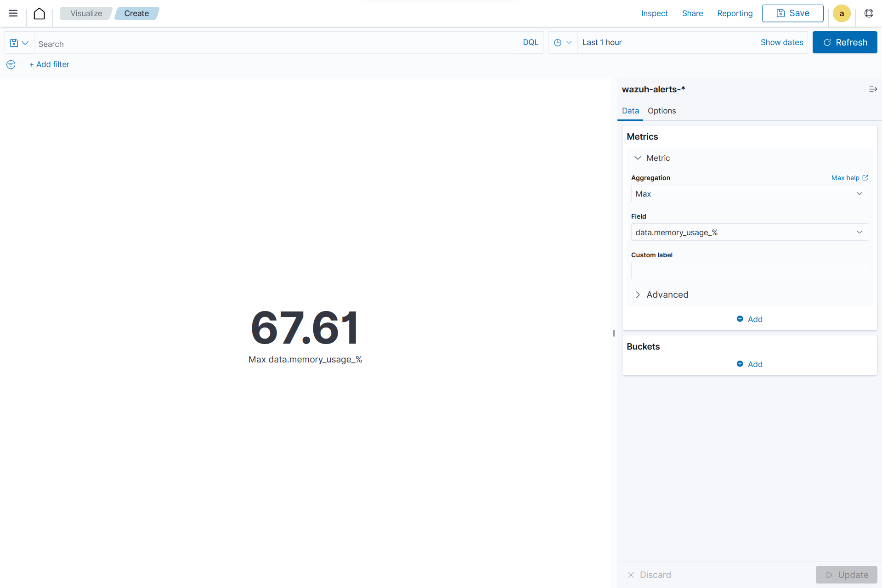This screenshot has height=588, width=882.
Task: Open the saved query menu icon
Action: [x=19, y=43]
